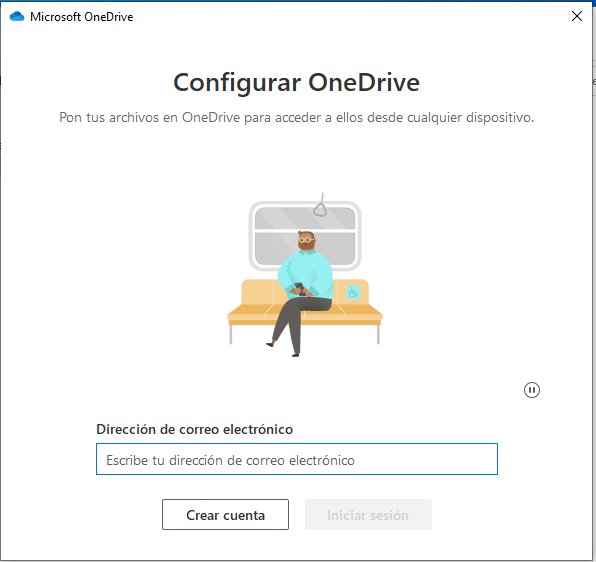Viewport: 596px width, 562px height.
Task: Close the Microsoft OneDrive setup window
Action: 577,16
